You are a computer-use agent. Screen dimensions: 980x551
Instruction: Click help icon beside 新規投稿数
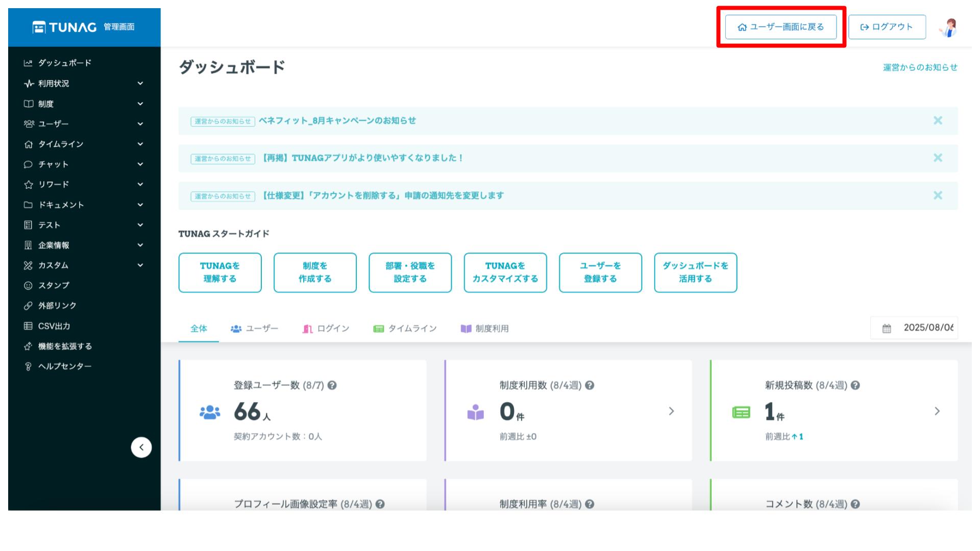(x=855, y=386)
